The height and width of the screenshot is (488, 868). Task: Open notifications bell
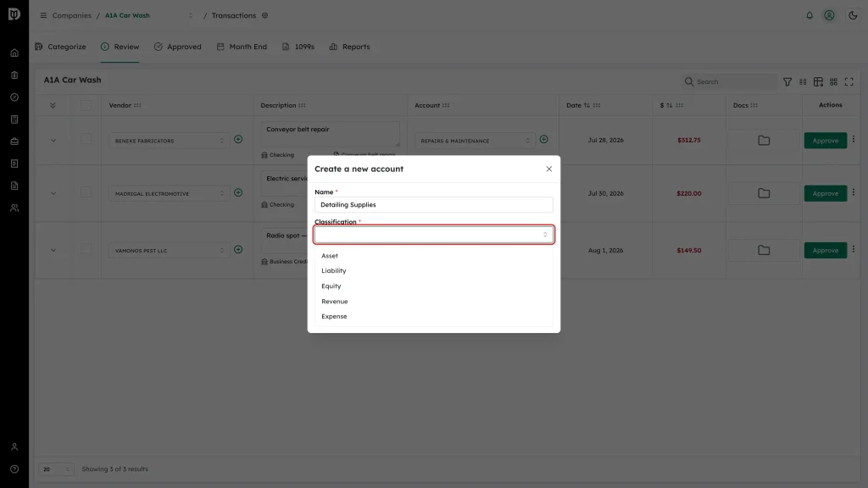[810, 15]
